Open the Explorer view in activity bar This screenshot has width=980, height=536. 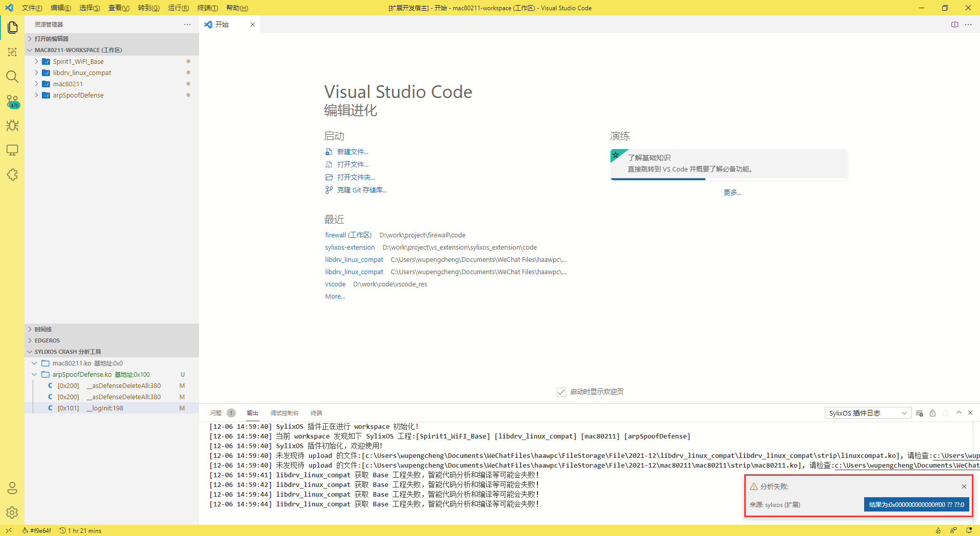[12, 27]
